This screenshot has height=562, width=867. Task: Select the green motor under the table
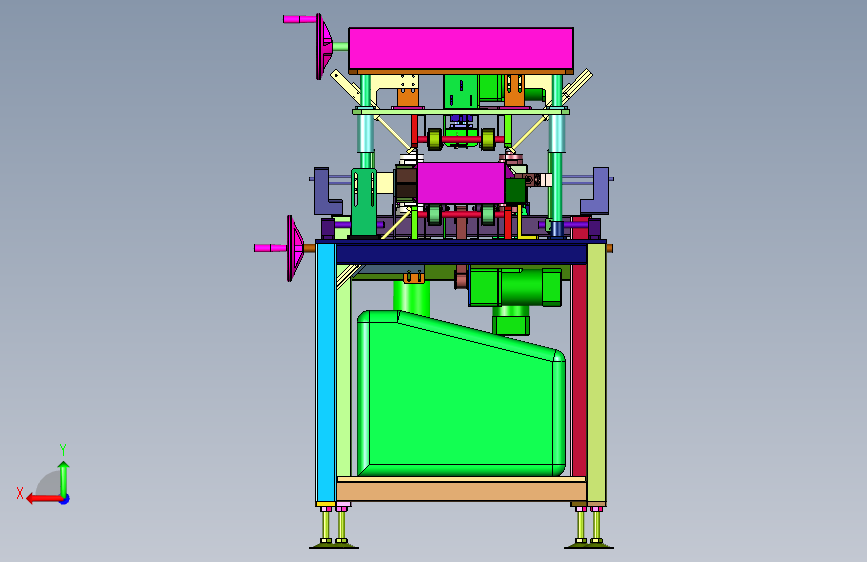pyautogui.click(x=514, y=287)
